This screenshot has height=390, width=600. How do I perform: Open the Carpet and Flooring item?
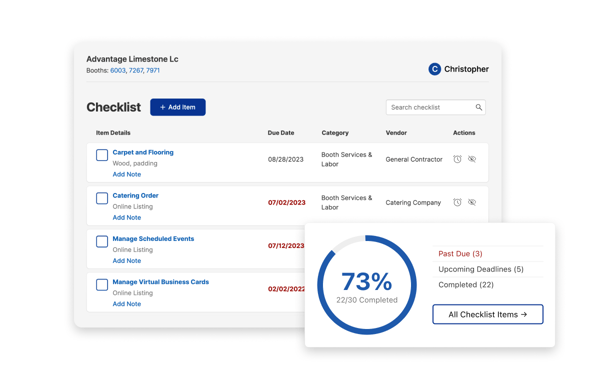click(143, 152)
